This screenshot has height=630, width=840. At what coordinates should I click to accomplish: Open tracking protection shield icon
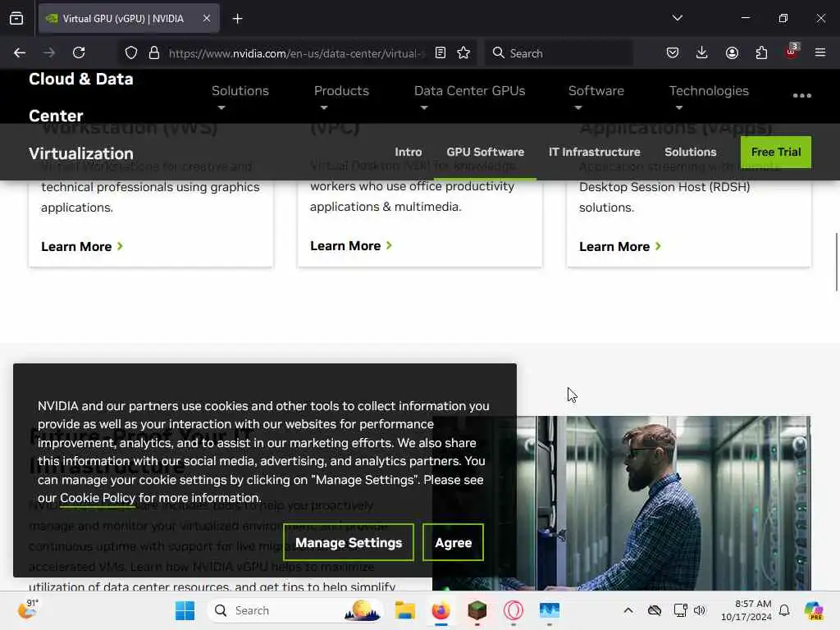(x=131, y=52)
